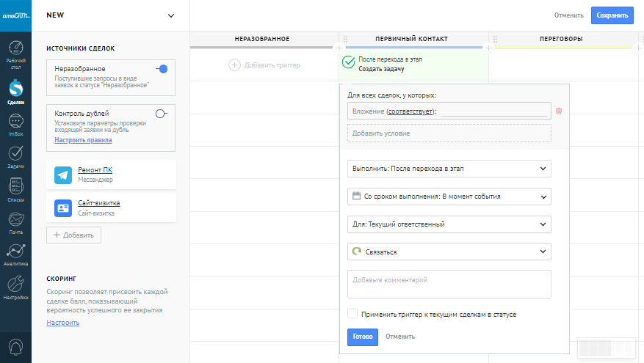Check Применить триггер к текущим сделкам
644x363 pixels.
(352, 314)
